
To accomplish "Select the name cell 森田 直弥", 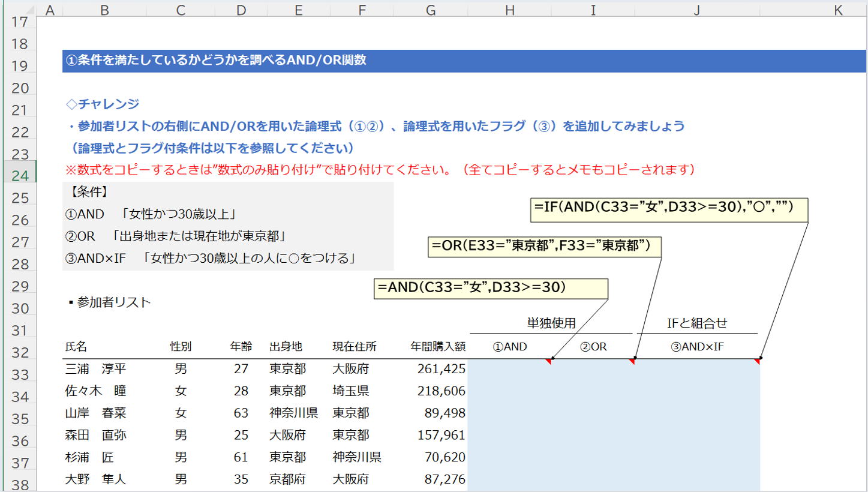I will click(x=104, y=435).
